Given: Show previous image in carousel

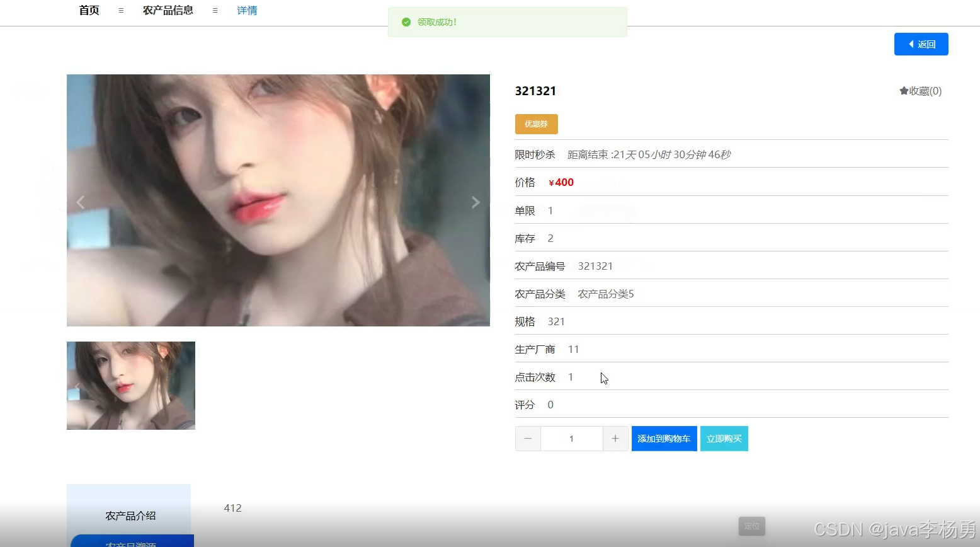Looking at the screenshot, I should pos(80,202).
